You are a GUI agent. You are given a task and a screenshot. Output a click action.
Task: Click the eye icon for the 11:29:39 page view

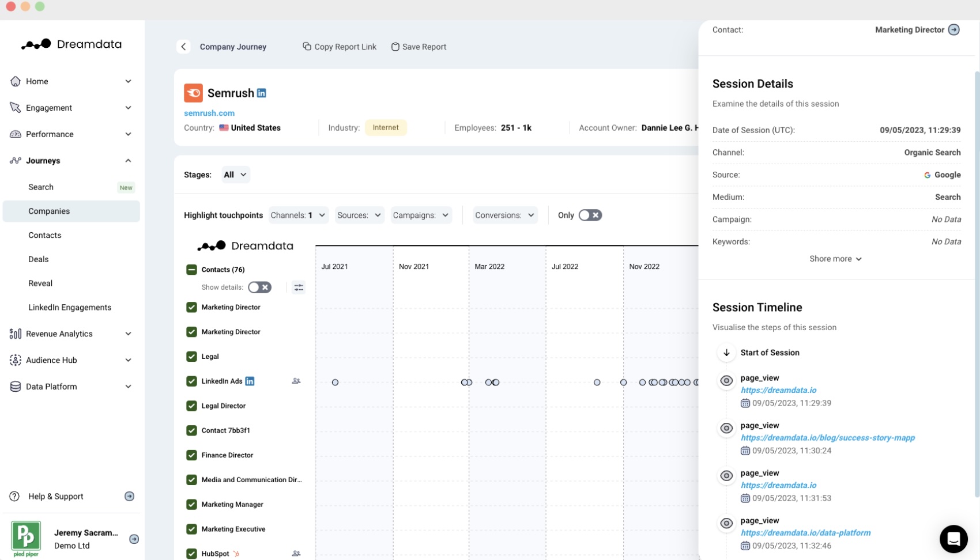pos(726,381)
